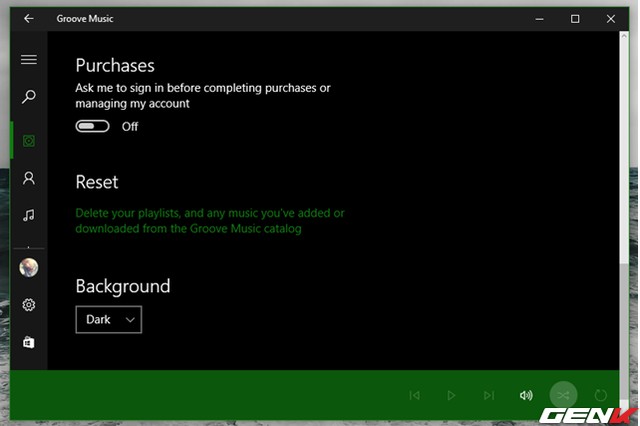
Task: Open the Artists section
Action: pyautogui.click(x=29, y=178)
